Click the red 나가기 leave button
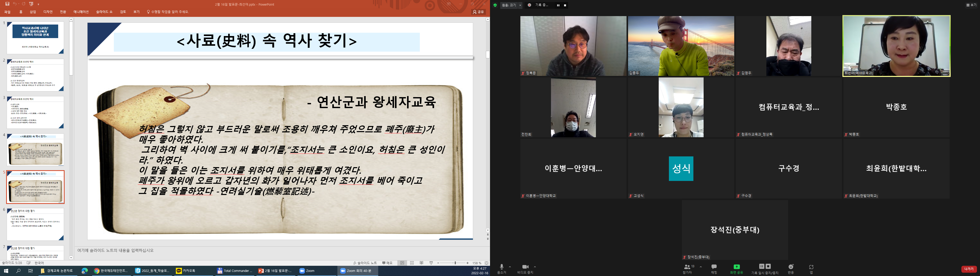Viewport: 980px width, 276px height. [969, 269]
